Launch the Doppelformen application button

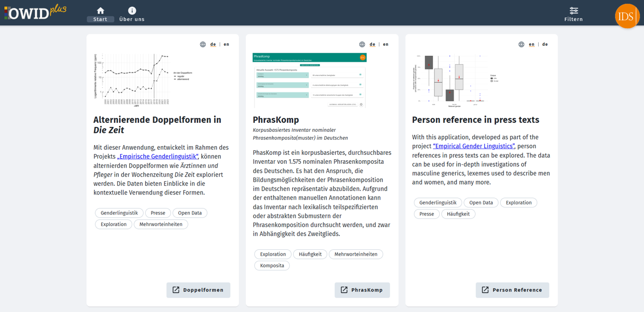pos(198,290)
